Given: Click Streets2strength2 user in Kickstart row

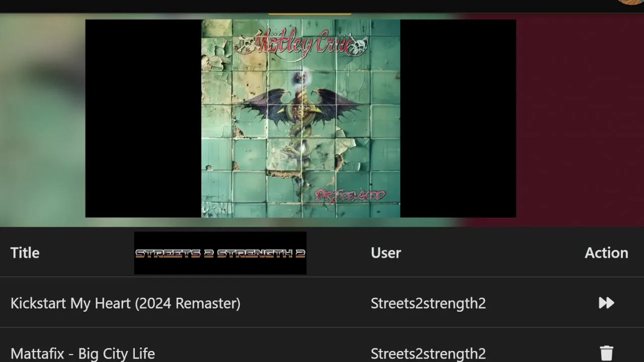Looking at the screenshot, I should click(428, 303).
